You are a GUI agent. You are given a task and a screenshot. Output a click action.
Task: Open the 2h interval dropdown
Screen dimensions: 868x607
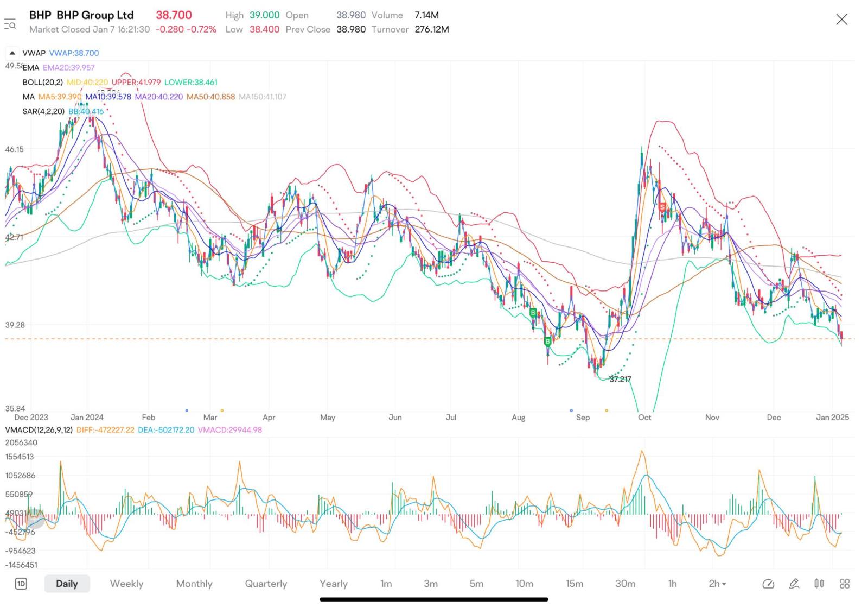pyautogui.click(x=717, y=584)
